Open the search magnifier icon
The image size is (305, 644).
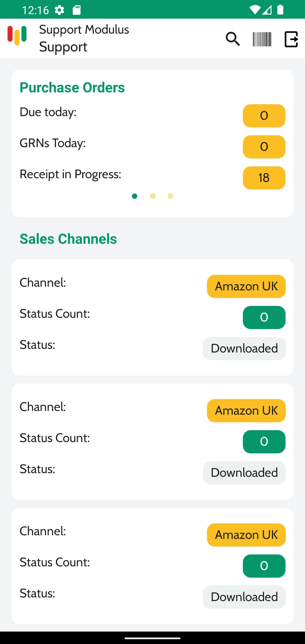click(x=233, y=39)
